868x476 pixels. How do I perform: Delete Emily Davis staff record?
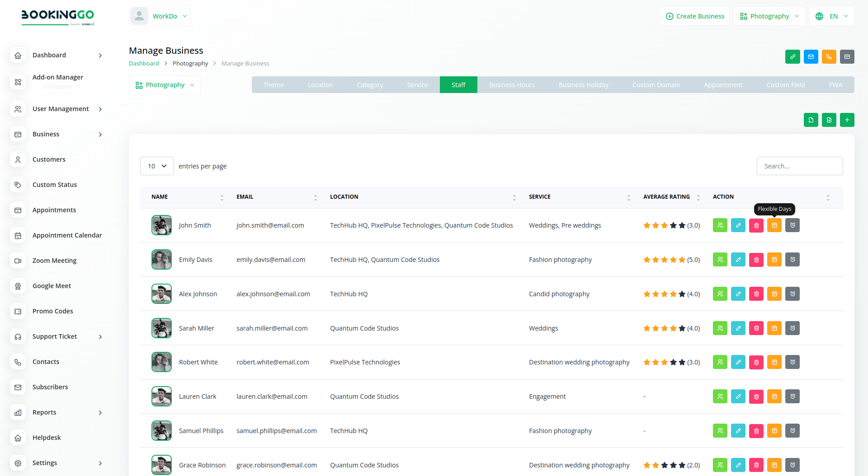(756, 260)
